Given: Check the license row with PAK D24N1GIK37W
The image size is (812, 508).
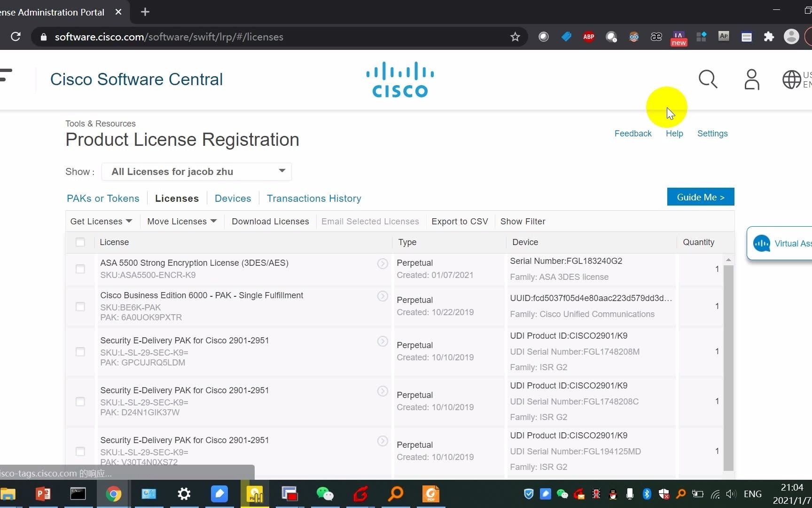Looking at the screenshot, I should (x=80, y=402).
